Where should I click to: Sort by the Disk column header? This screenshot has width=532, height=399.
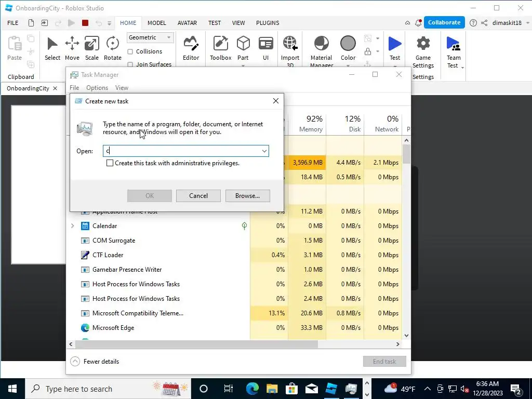[345, 124]
